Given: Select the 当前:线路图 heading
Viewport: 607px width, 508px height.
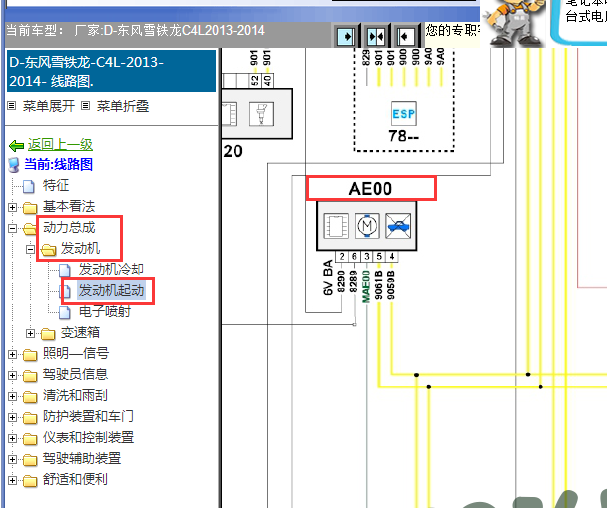Looking at the screenshot, I should (x=58, y=165).
